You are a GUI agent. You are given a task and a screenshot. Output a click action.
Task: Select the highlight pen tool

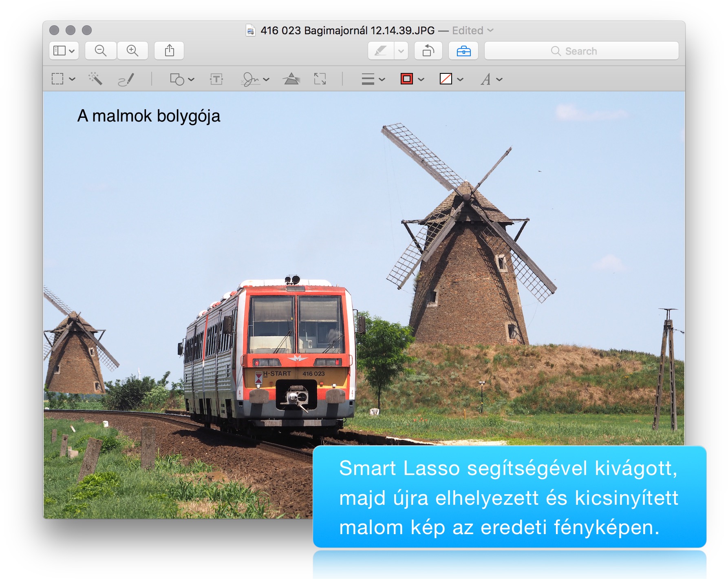381,51
